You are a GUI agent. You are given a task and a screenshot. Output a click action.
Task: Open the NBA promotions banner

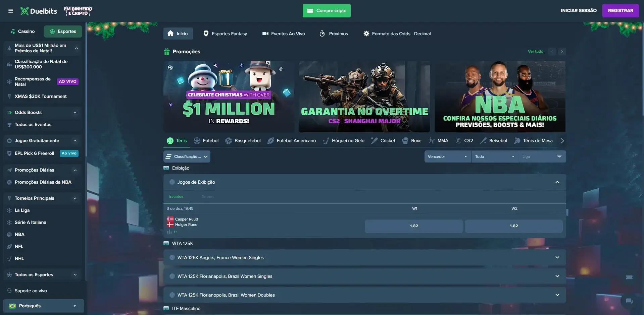tap(500, 97)
